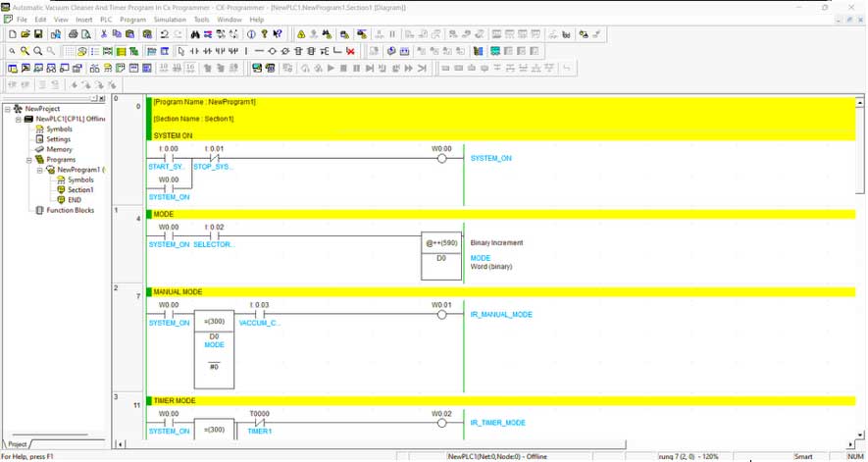Click the Save icon in the toolbar
This screenshot has width=868, height=462.
tap(35, 34)
